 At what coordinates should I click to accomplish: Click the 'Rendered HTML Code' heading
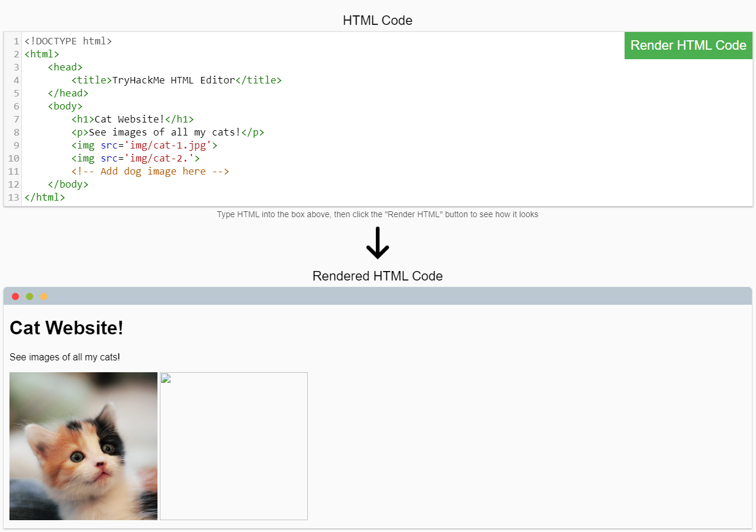click(378, 276)
